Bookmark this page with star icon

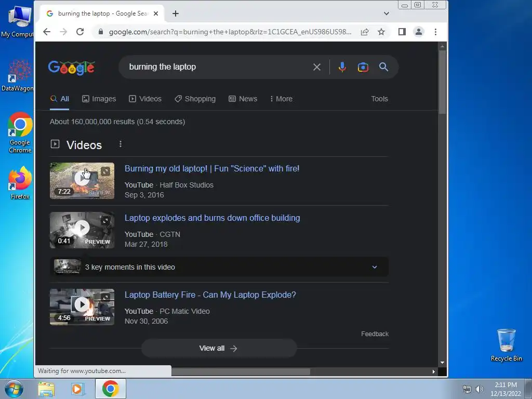click(x=381, y=32)
